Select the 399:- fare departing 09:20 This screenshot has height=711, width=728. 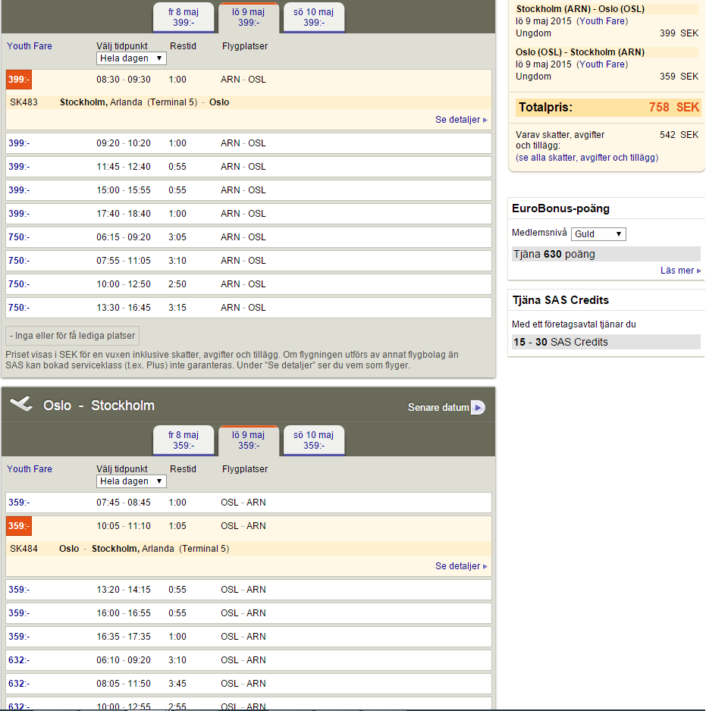(19, 143)
